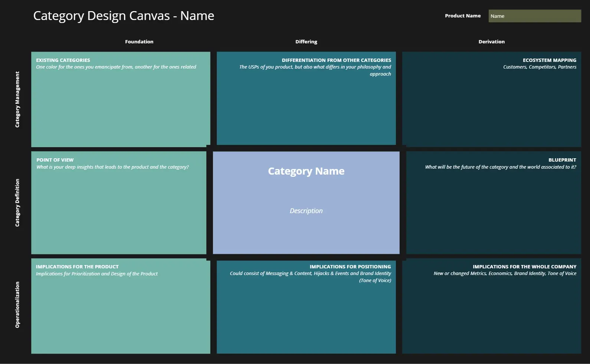Click the 'Category Definition' row label
The image size is (590, 364).
[17, 203]
